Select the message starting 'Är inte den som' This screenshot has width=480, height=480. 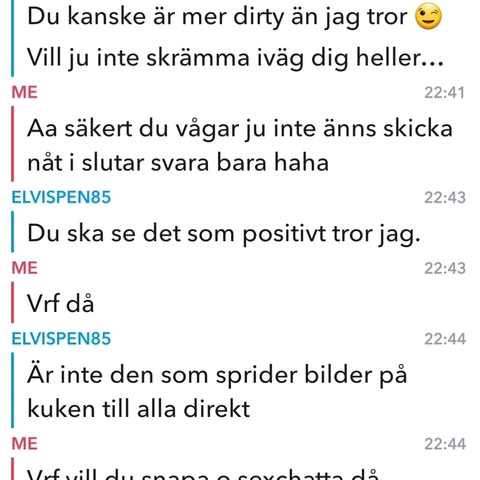[x=217, y=392]
